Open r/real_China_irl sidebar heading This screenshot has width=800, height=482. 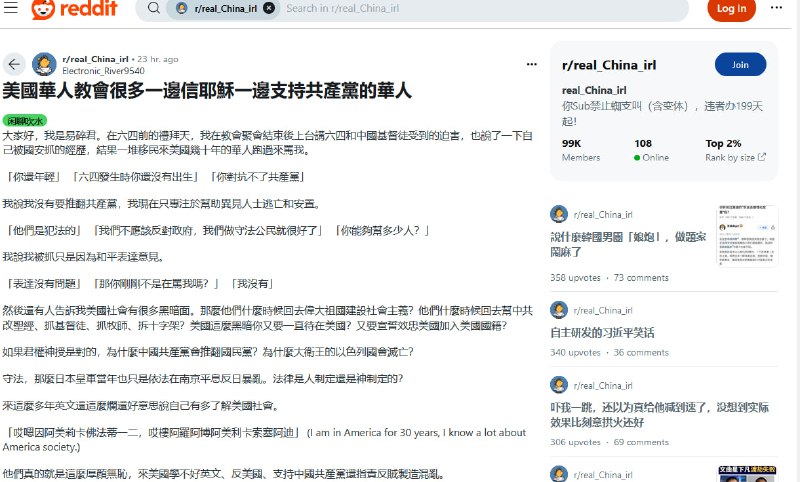point(609,65)
